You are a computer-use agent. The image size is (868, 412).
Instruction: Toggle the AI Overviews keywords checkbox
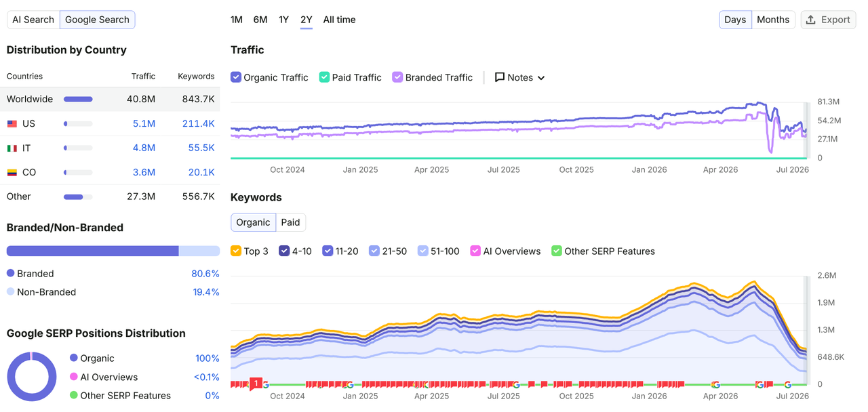[475, 251]
